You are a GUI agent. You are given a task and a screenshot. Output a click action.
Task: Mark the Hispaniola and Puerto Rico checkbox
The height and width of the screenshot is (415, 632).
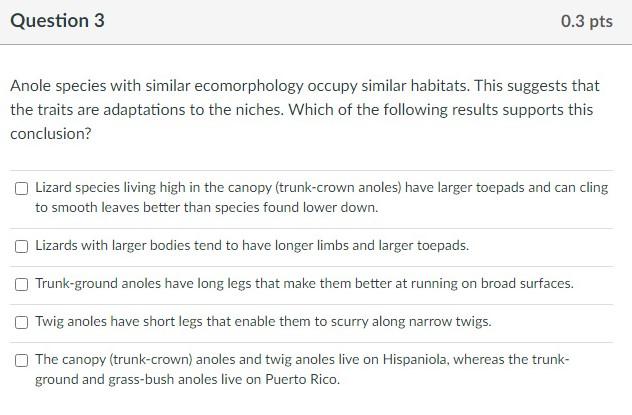click(x=21, y=360)
